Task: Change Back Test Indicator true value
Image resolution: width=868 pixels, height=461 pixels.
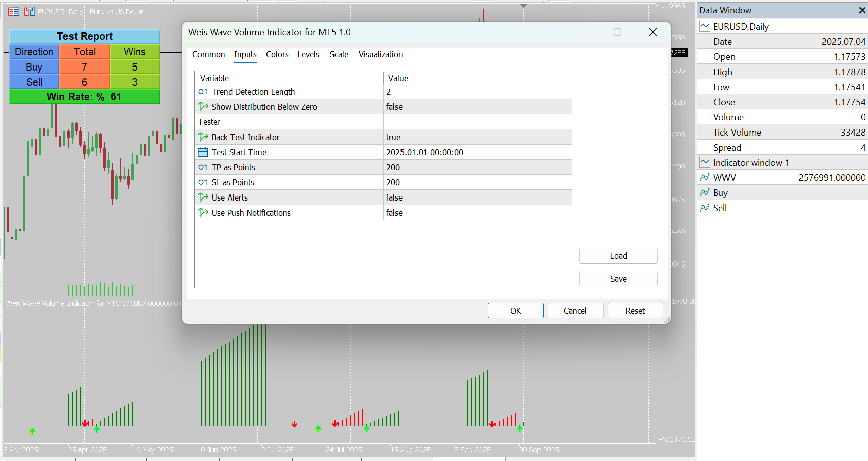Action: tap(478, 137)
